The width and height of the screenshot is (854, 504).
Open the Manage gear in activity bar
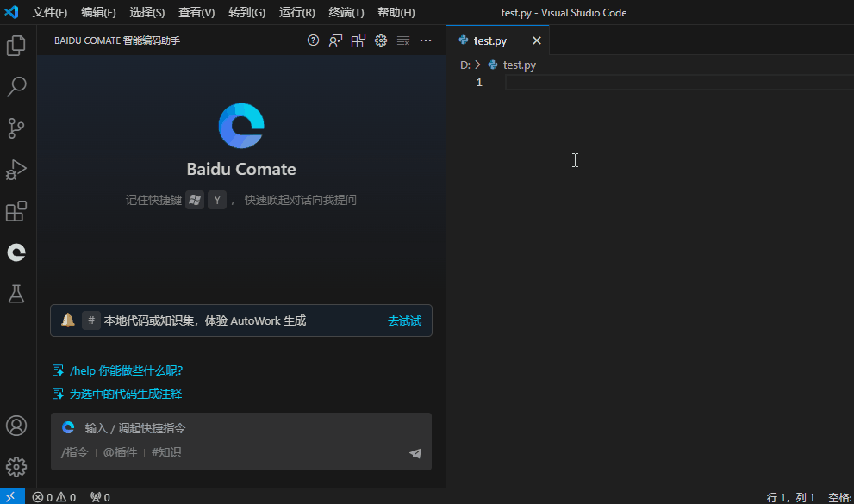coord(16,467)
